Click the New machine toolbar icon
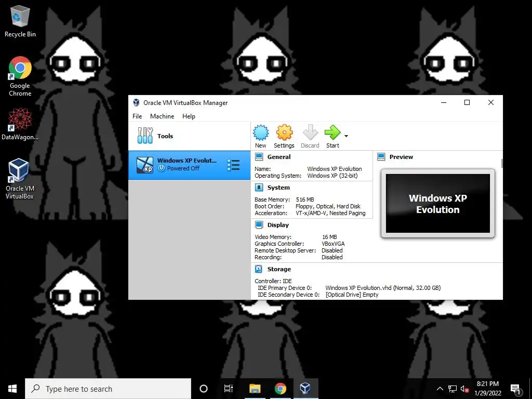Image resolution: width=532 pixels, height=399 pixels. (261, 136)
